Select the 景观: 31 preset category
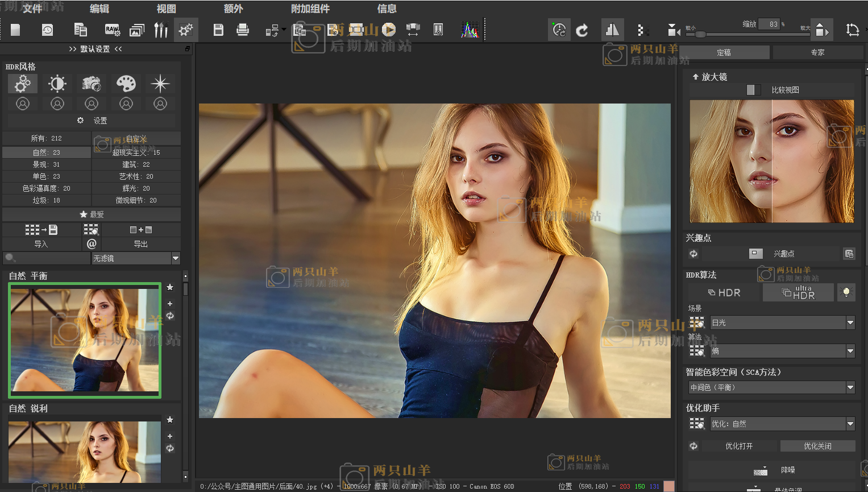868x492 pixels. pos(46,164)
